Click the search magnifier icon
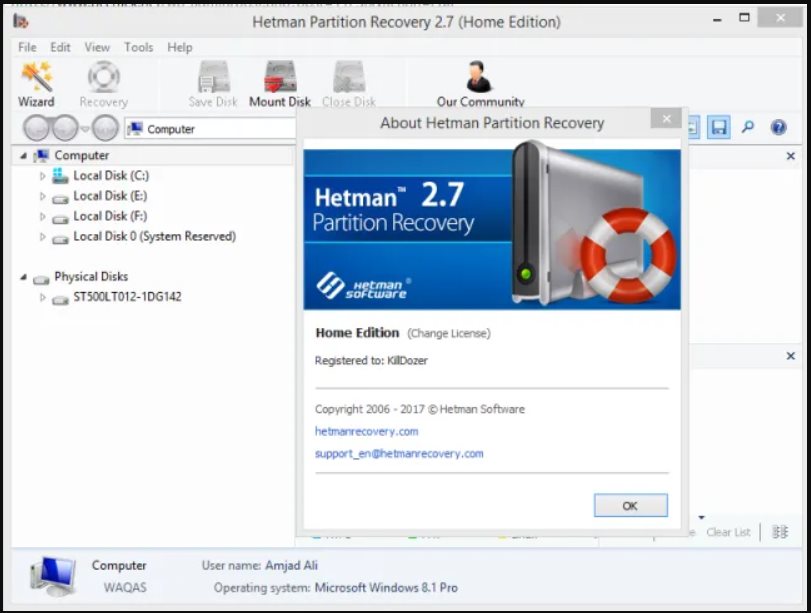Viewport: 811px width, 613px height. click(749, 128)
